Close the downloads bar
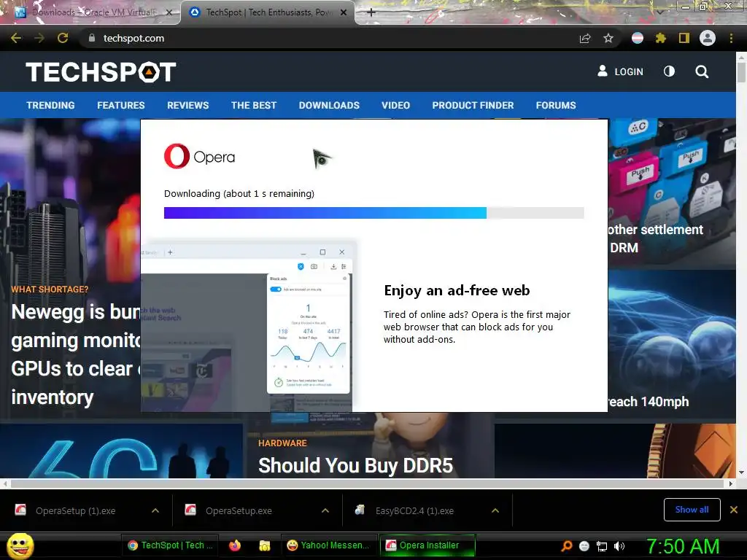 [x=734, y=510]
